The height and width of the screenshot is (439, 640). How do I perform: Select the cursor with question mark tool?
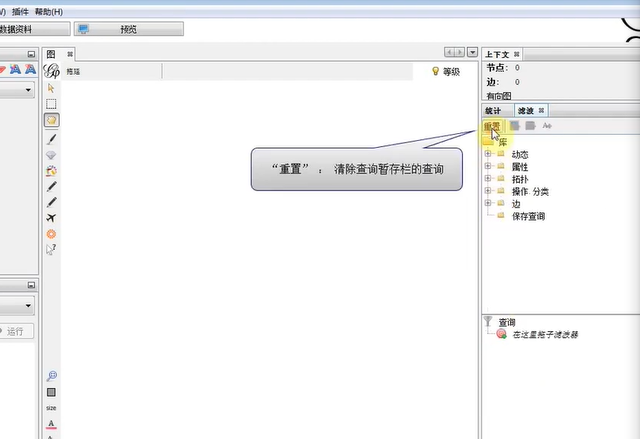tap(51, 249)
